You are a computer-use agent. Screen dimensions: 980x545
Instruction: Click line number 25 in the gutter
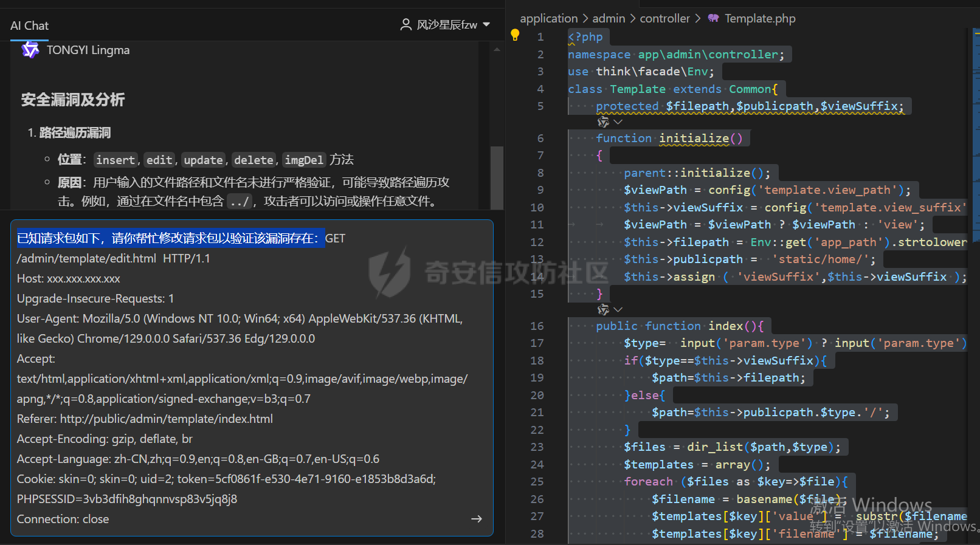point(537,482)
